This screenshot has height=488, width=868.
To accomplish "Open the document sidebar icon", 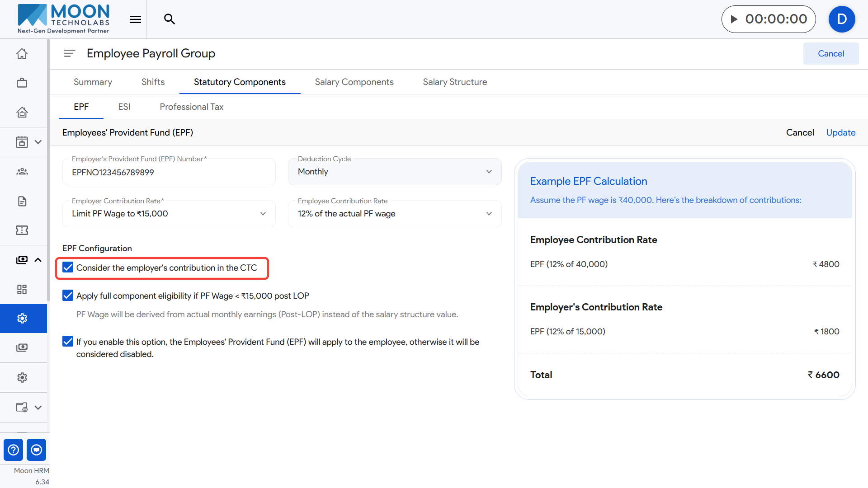I will point(22,201).
